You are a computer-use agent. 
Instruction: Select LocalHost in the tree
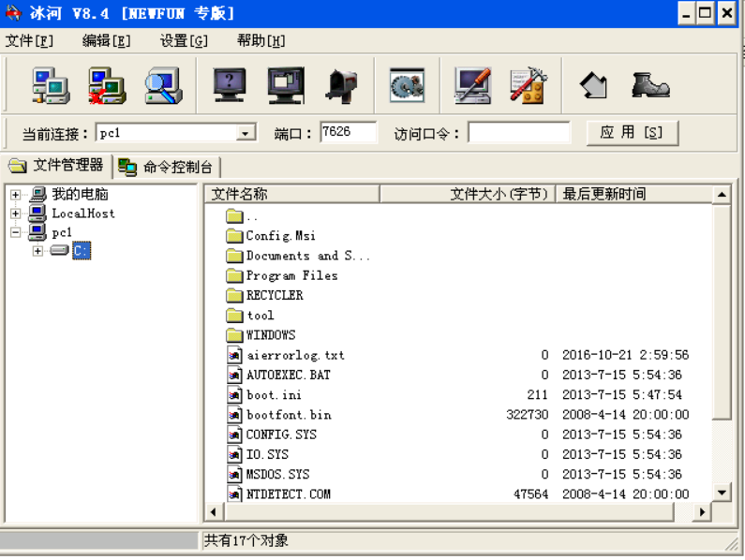[83, 214]
